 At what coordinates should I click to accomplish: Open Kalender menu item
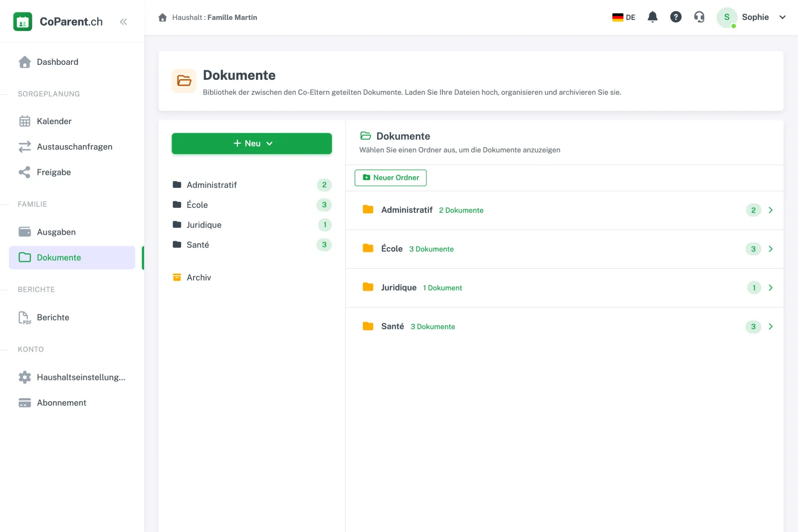coord(72,121)
